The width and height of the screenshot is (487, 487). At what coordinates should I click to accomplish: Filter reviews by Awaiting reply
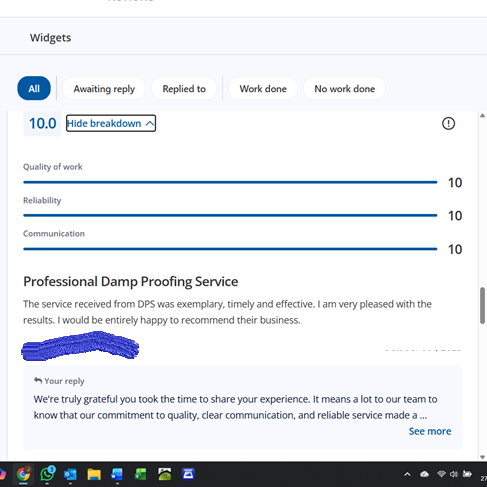(x=104, y=89)
